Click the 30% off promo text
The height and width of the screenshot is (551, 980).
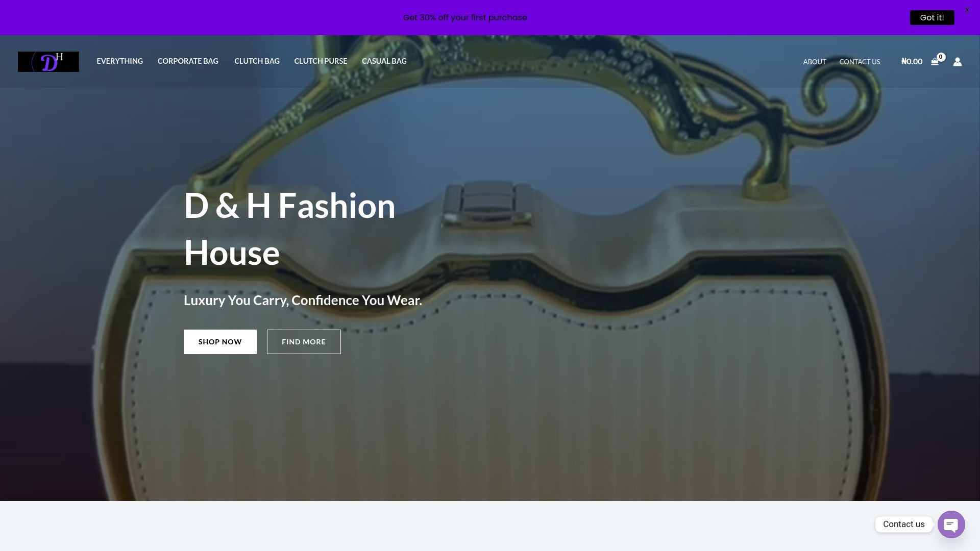[465, 17]
